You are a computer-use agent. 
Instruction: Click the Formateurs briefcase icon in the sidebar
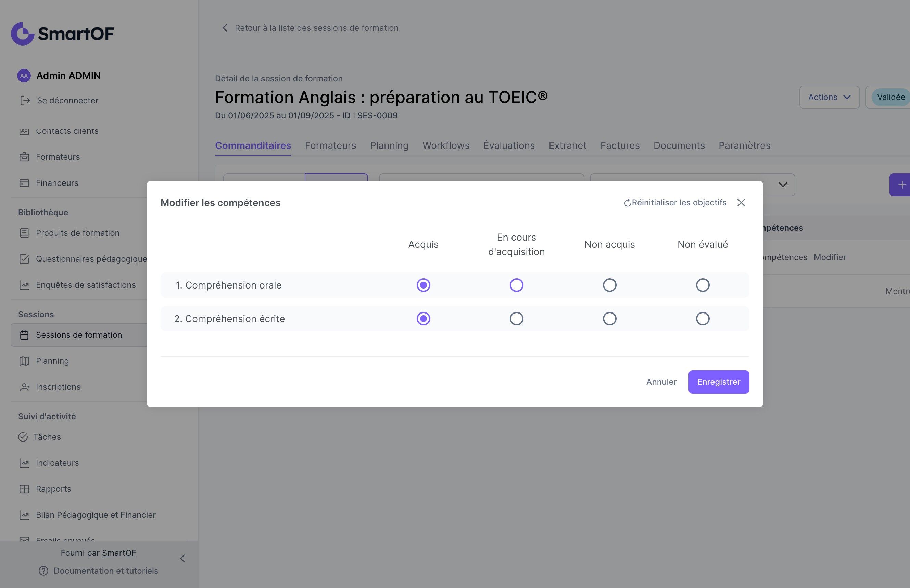[24, 157]
